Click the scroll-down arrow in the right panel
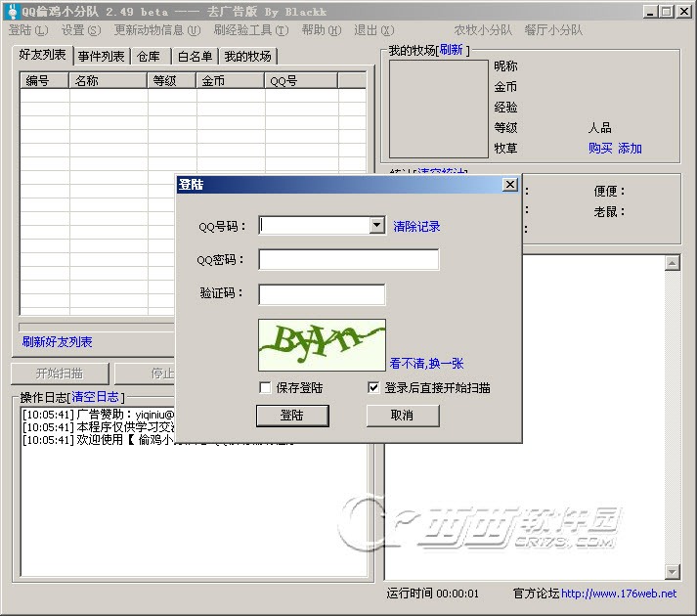 pos(672,572)
